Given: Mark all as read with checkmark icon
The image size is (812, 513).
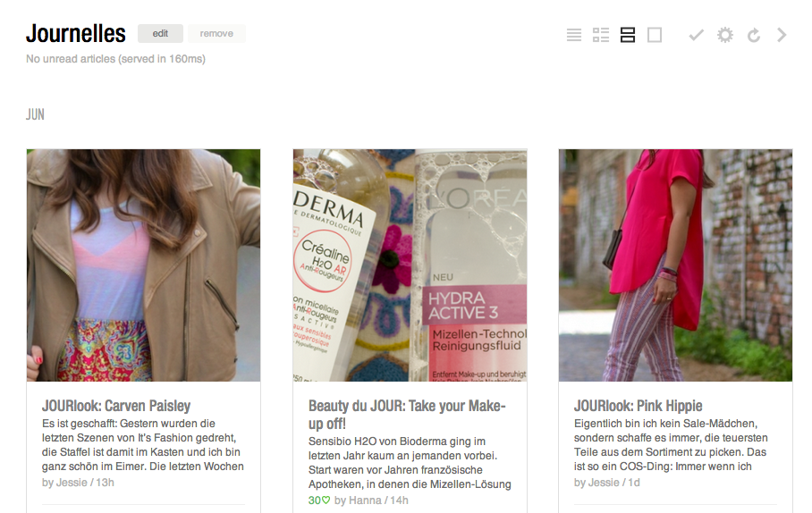Looking at the screenshot, I should pos(697,35).
